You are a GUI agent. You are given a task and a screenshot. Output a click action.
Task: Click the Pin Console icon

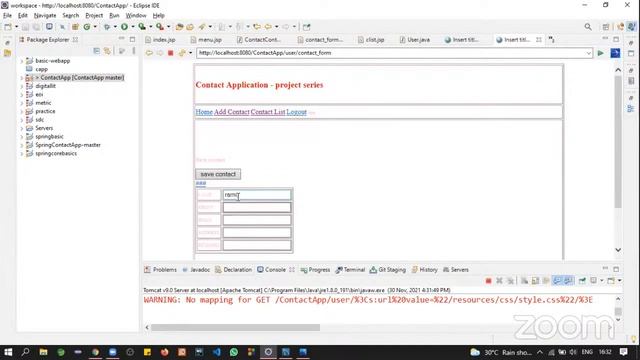click(x=582, y=281)
